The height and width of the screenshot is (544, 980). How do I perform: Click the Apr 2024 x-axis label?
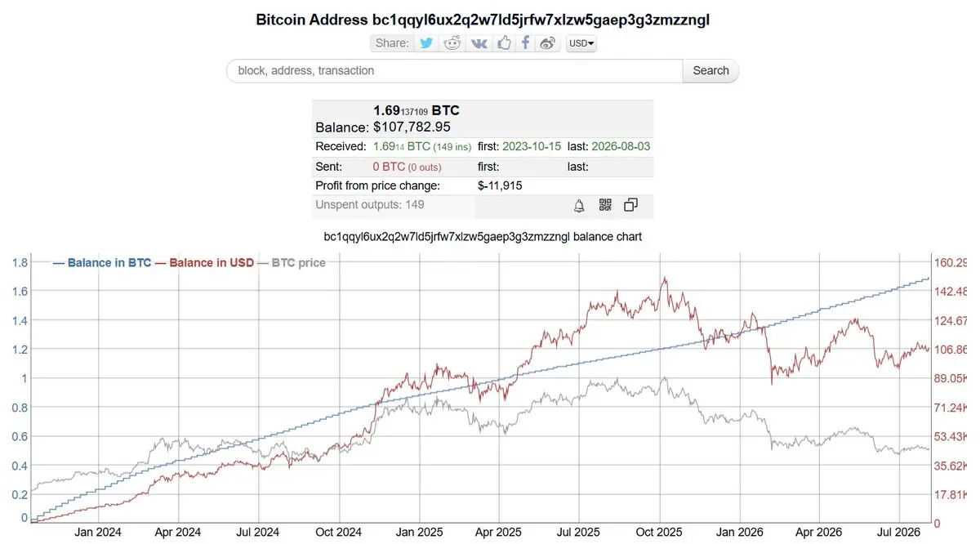(177, 532)
